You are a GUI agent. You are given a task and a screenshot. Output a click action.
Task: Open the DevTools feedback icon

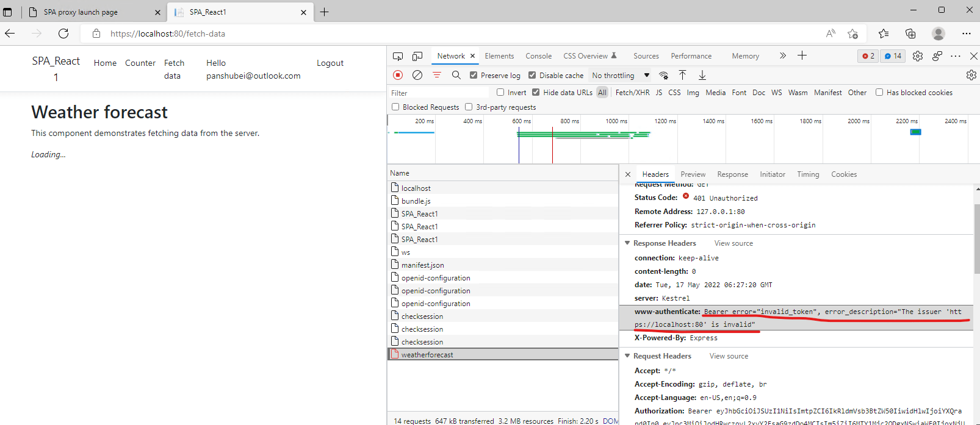tap(937, 56)
